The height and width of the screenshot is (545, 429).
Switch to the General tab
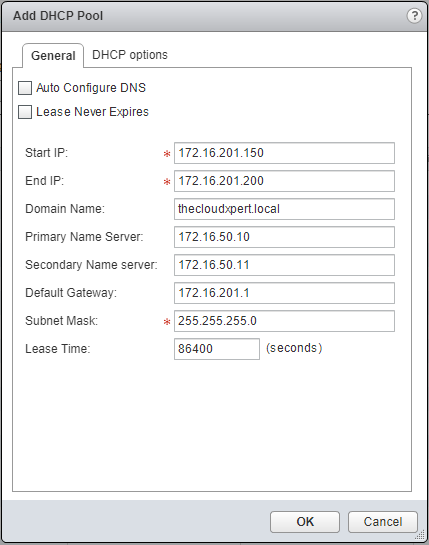53,56
